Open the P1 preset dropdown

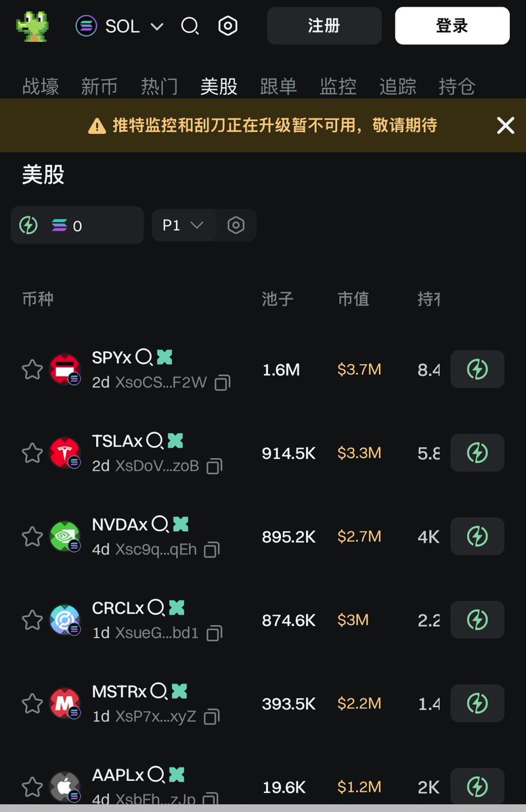(183, 225)
